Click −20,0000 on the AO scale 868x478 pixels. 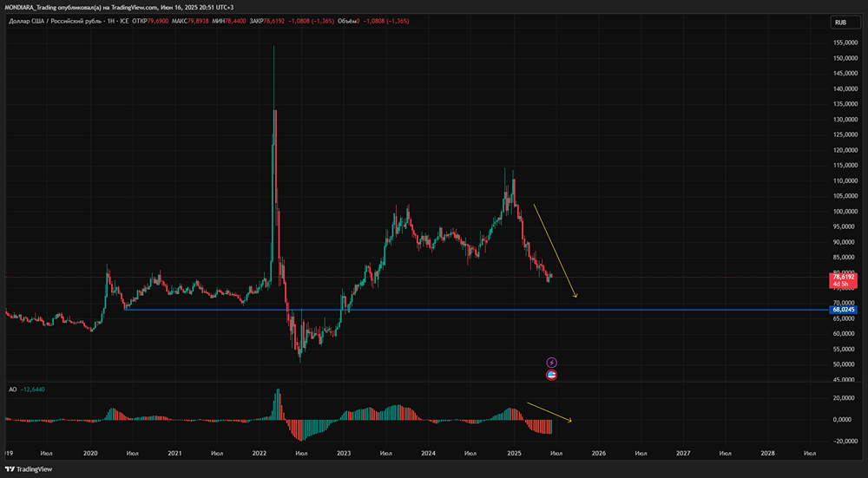tap(845, 441)
